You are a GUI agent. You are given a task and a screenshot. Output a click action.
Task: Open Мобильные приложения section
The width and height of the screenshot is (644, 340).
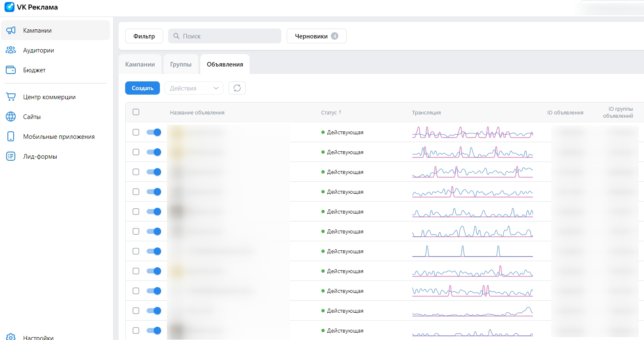coord(55,137)
